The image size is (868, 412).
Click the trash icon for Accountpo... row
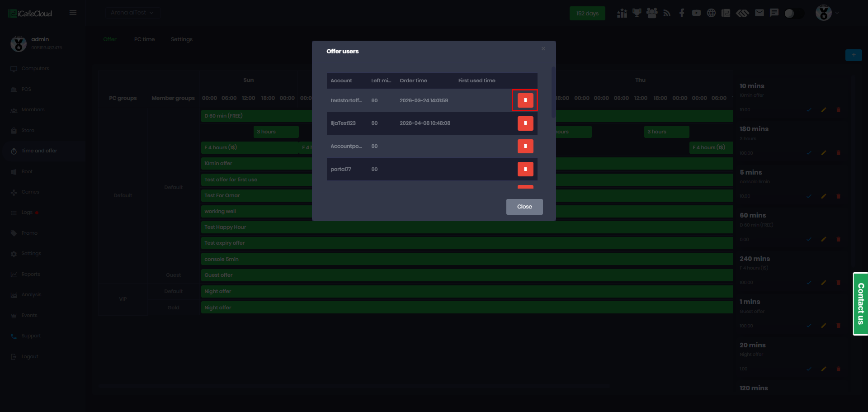pyautogui.click(x=525, y=146)
